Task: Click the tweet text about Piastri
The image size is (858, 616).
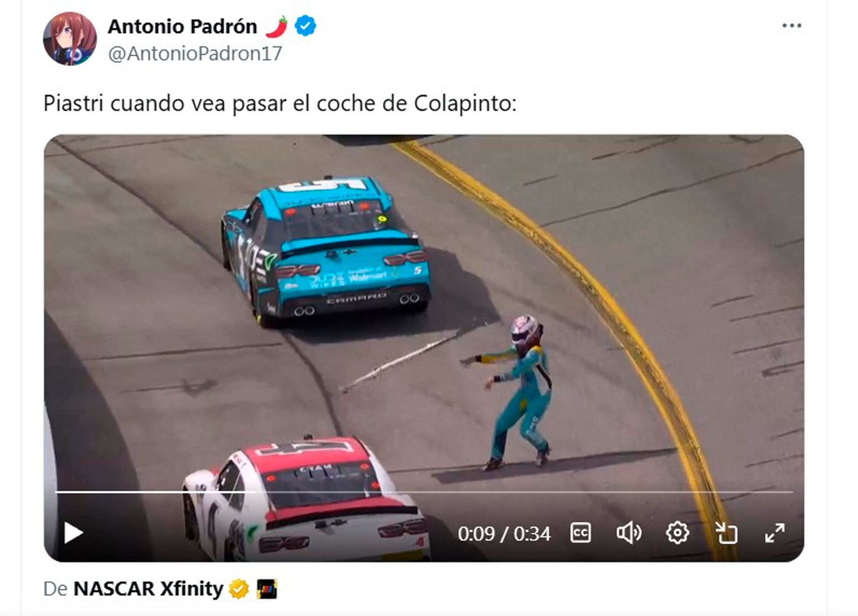Action: point(280,104)
